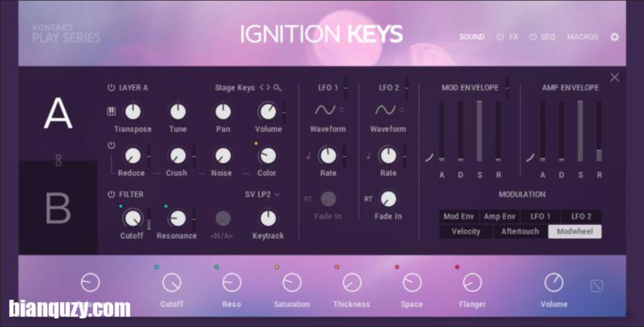Click the Thickness macro knob

(352, 283)
